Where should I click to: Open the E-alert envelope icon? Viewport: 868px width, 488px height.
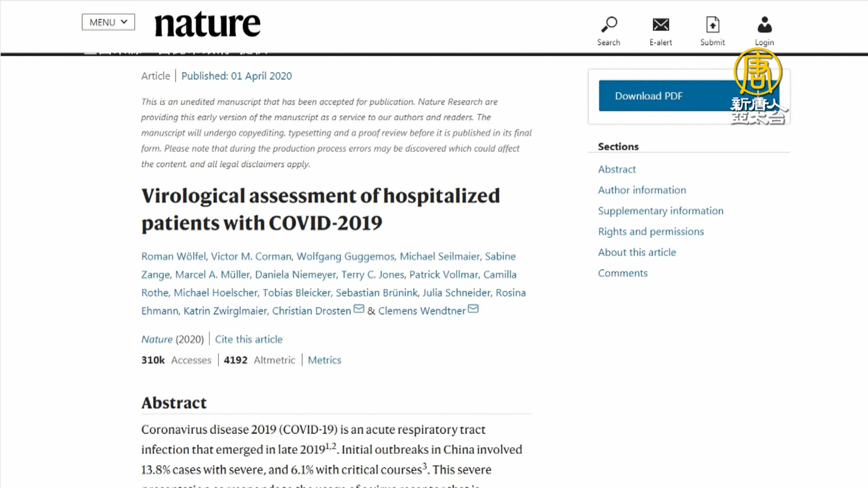pos(660,25)
